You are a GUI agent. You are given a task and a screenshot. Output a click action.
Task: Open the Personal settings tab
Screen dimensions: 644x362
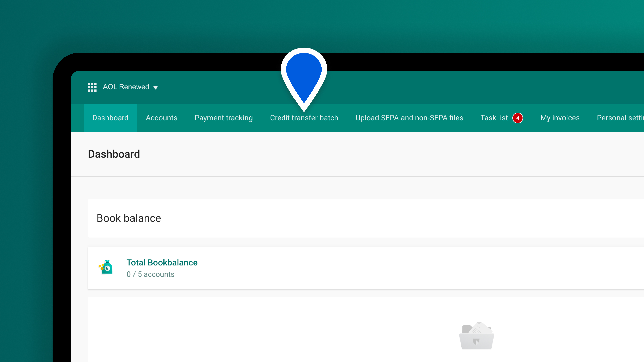tap(621, 118)
